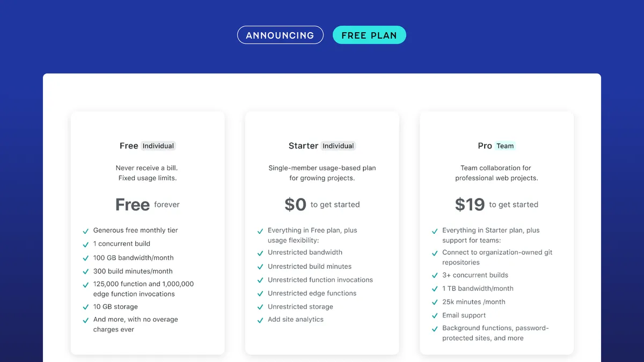
Task: Toggle the checkmark beside Unrestricted edge functions
Action: pyautogui.click(x=260, y=293)
